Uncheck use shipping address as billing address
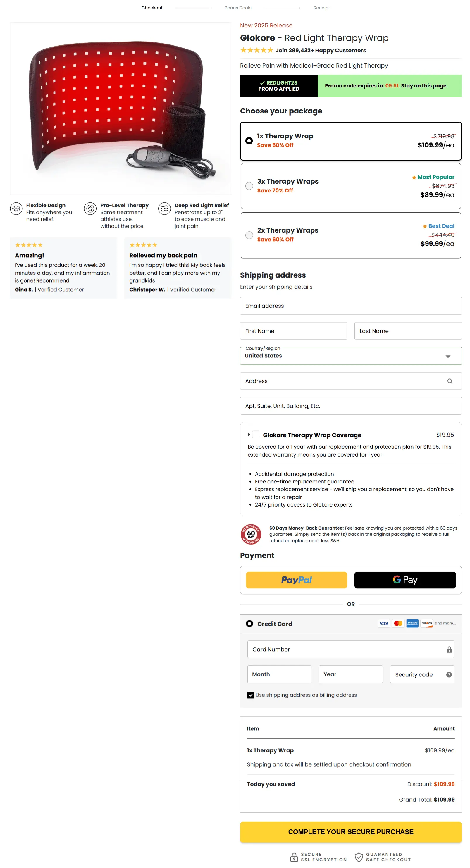The height and width of the screenshot is (868, 470). click(251, 695)
